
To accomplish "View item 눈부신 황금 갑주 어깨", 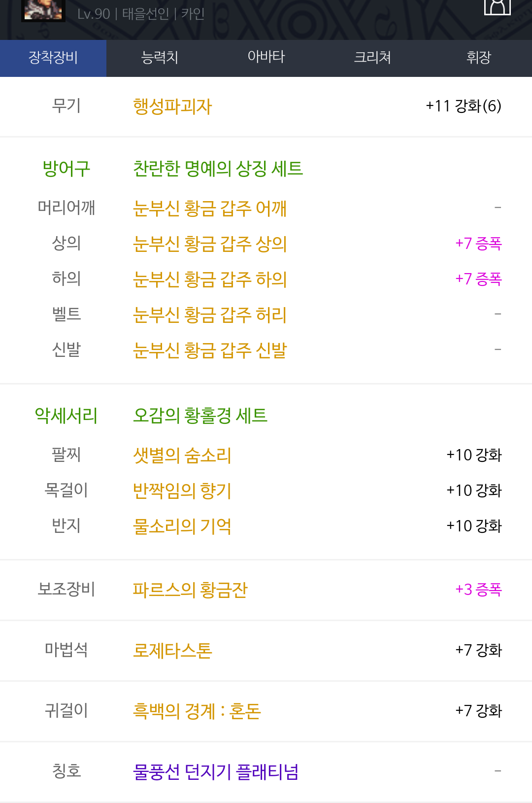I will (210, 209).
